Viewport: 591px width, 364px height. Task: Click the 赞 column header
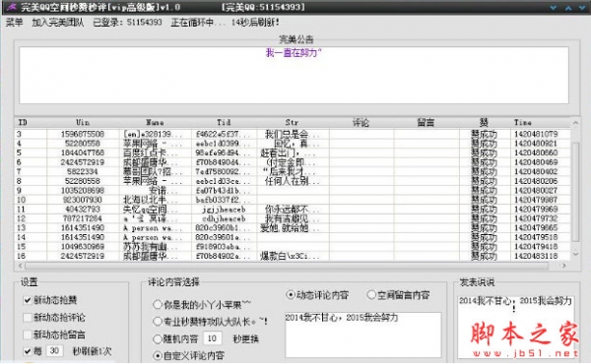(x=484, y=122)
